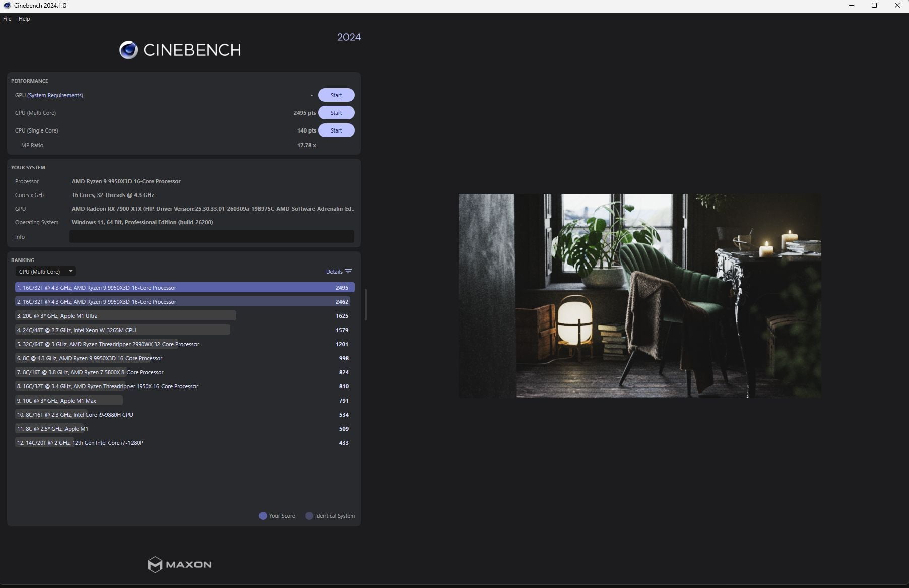Screen dimensions: 909x588
Task: Click the Windows 11 operating system text
Action: point(142,222)
